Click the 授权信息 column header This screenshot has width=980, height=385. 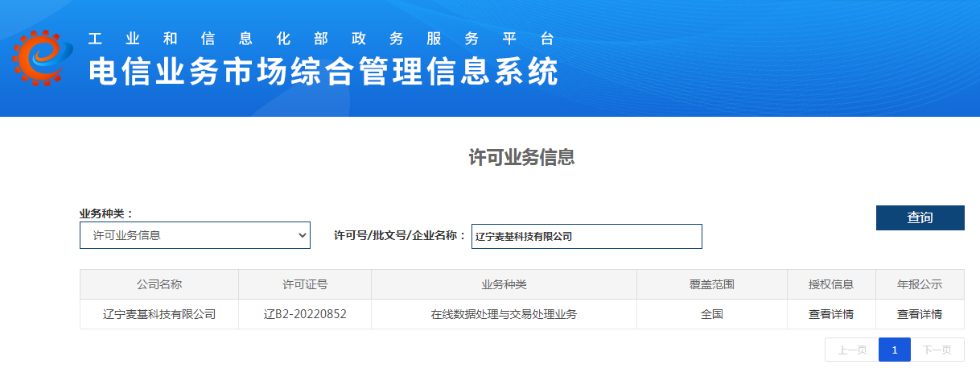830,284
